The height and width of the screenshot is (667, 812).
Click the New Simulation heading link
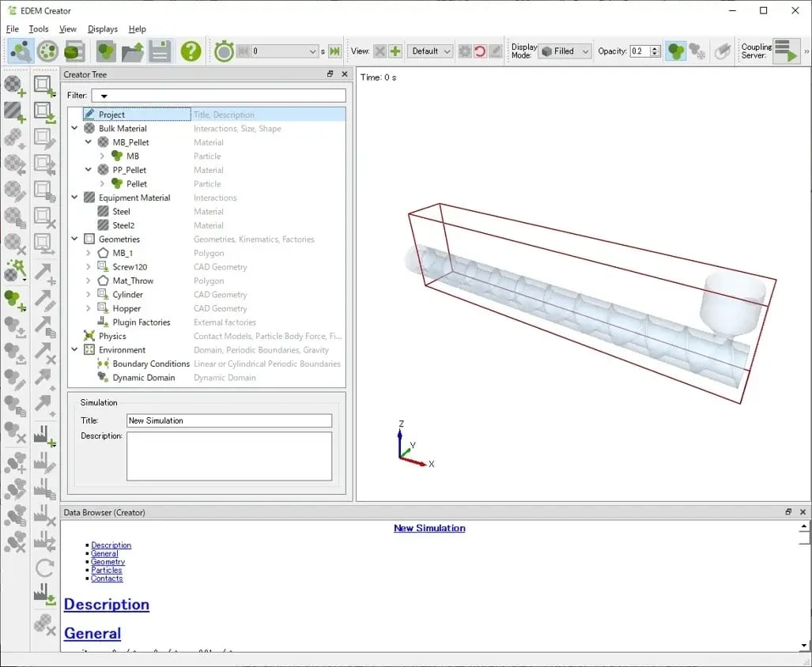[x=429, y=528]
